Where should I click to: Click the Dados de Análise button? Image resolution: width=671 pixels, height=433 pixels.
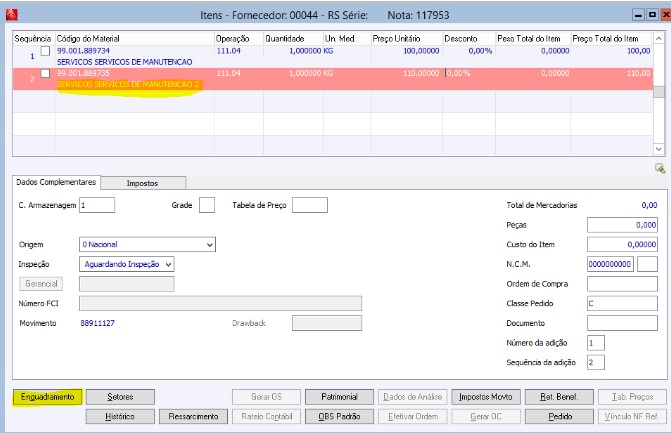point(413,397)
